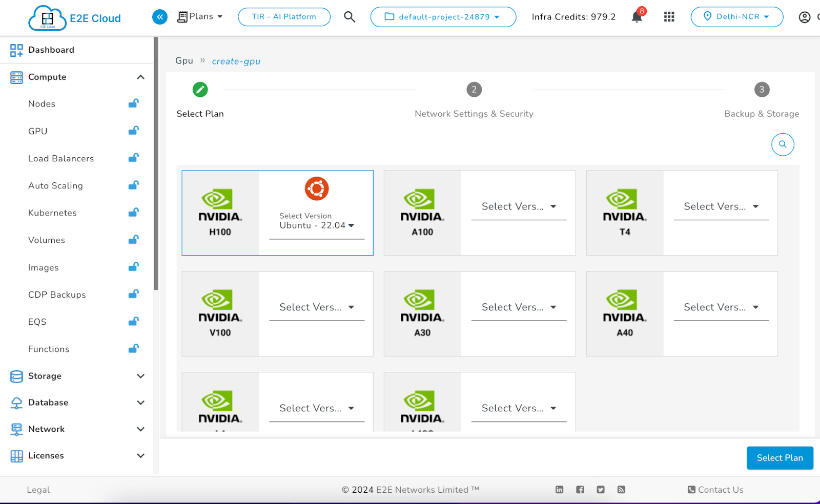The height and width of the screenshot is (504, 820).
Task: Click Infra Credits: 979.2 text
Action: (x=573, y=17)
